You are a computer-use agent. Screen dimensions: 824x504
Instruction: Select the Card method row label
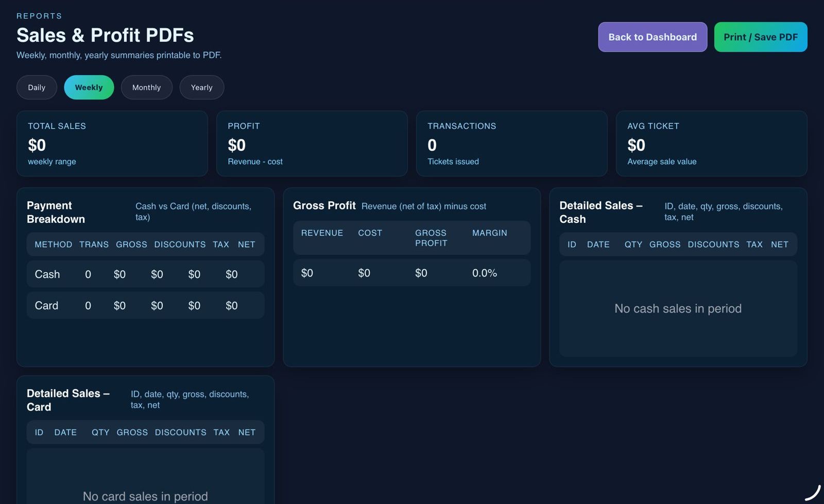[46, 306]
